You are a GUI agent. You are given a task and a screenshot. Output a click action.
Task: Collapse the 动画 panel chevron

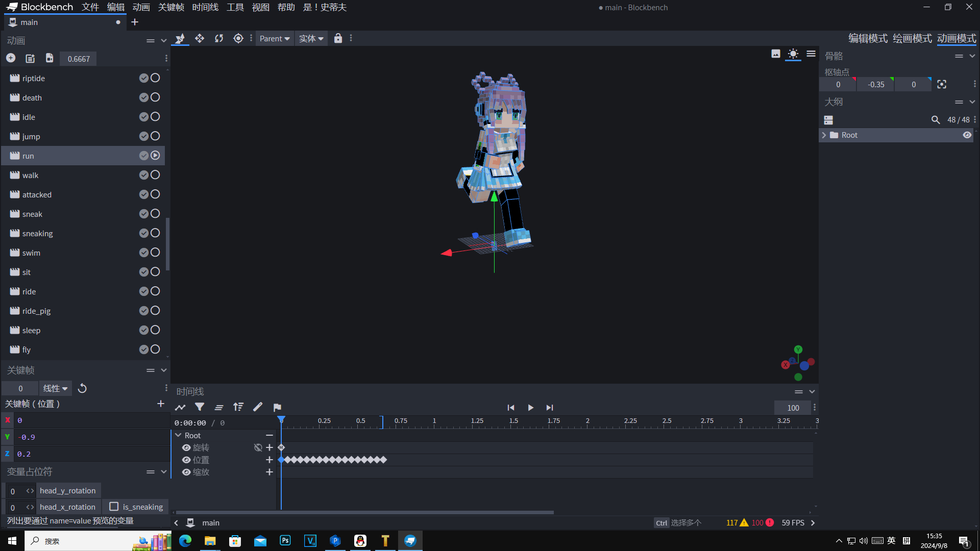tap(164, 40)
